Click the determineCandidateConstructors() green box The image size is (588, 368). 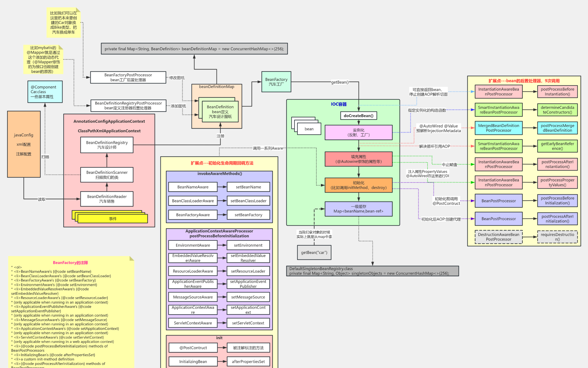[x=557, y=110]
